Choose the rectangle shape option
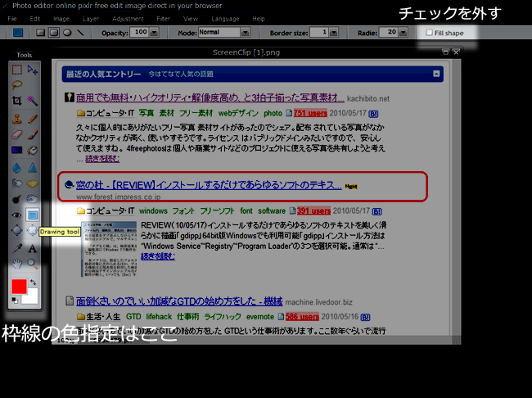532x398 pixels. point(41,33)
